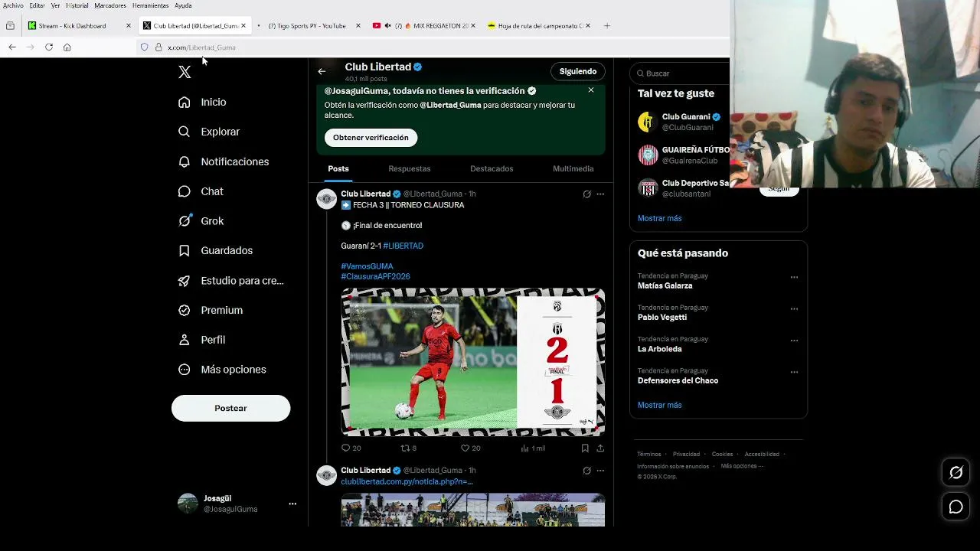The width and height of the screenshot is (980, 551).
Task: Open the Explorar magnifier icon
Action: coord(184,132)
